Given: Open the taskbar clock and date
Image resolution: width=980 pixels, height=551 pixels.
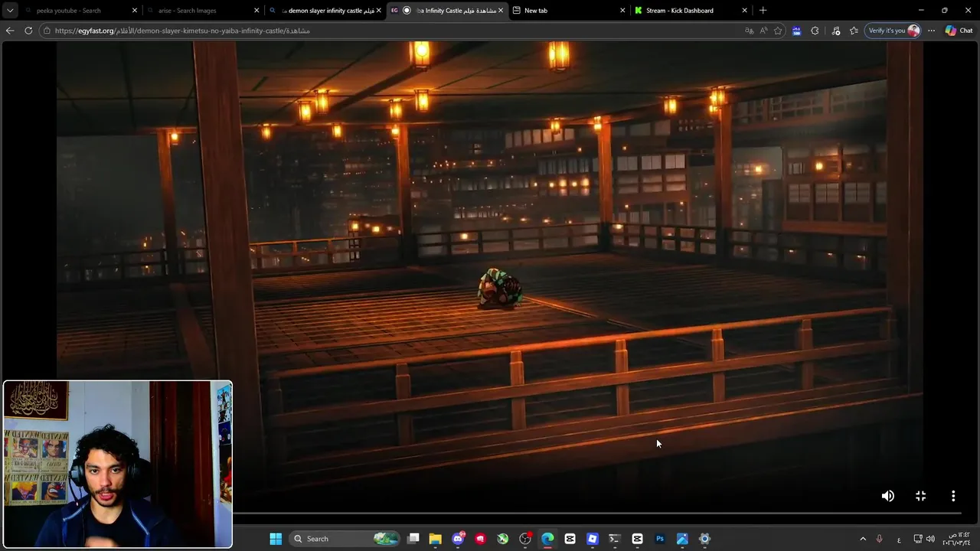Looking at the screenshot, I should pyautogui.click(x=956, y=539).
